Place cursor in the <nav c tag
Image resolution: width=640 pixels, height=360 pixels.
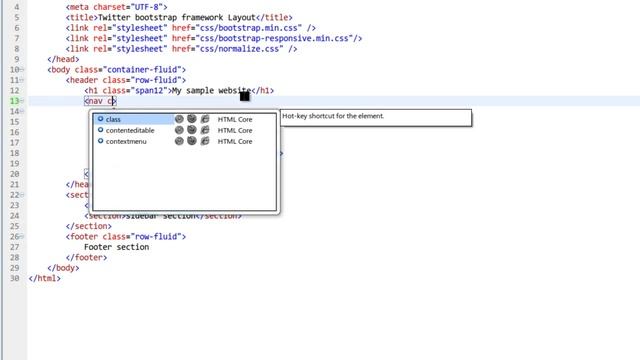(x=100, y=101)
